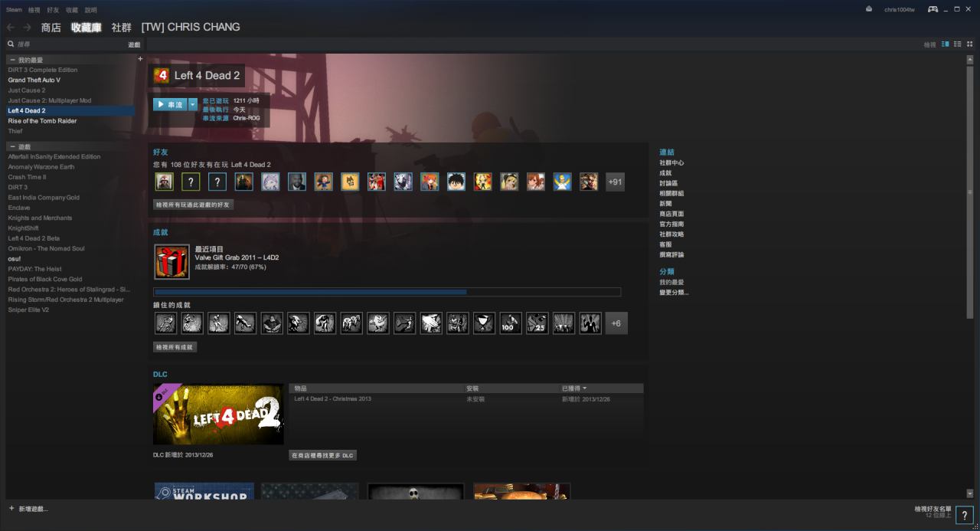Image resolution: width=980 pixels, height=531 pixels.
Task: Select the locked achievement showing 100
Action: [511, 323]
